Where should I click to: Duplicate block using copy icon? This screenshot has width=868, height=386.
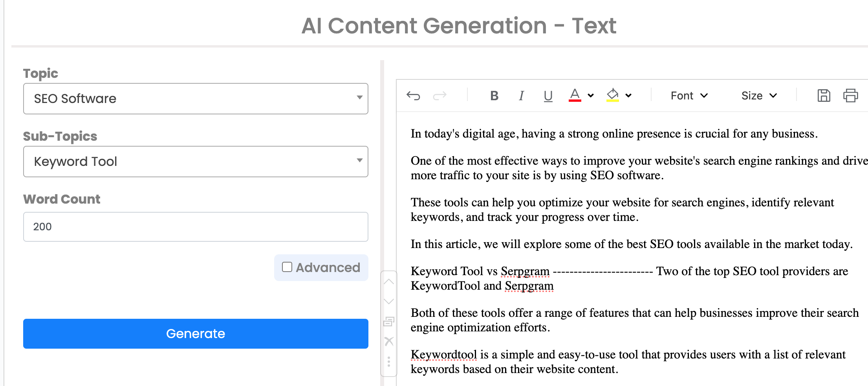(388, 322)
